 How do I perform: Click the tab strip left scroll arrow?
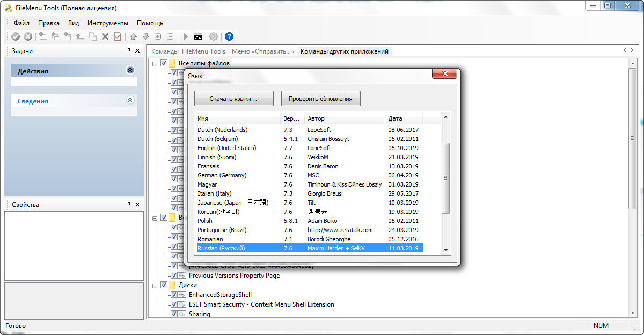tap(625, 50)
